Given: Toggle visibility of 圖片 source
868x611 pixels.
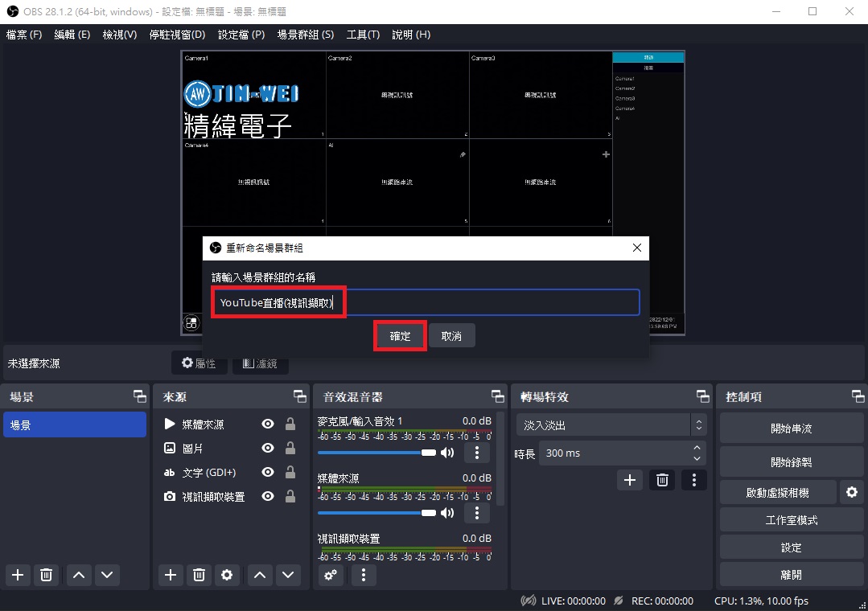Looking at the screenshot, I should pos(268,448).
